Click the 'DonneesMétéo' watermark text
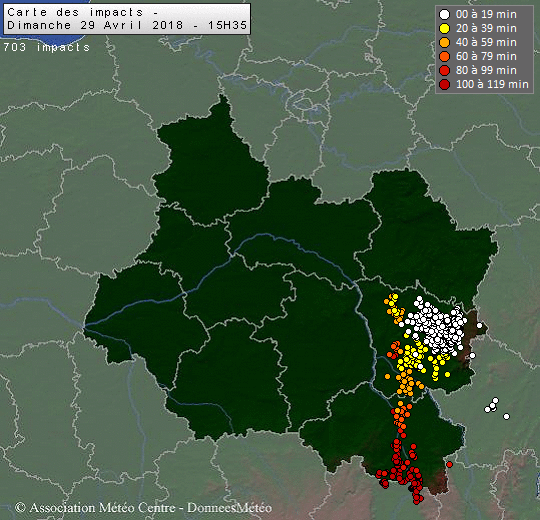 pos(229,508)
